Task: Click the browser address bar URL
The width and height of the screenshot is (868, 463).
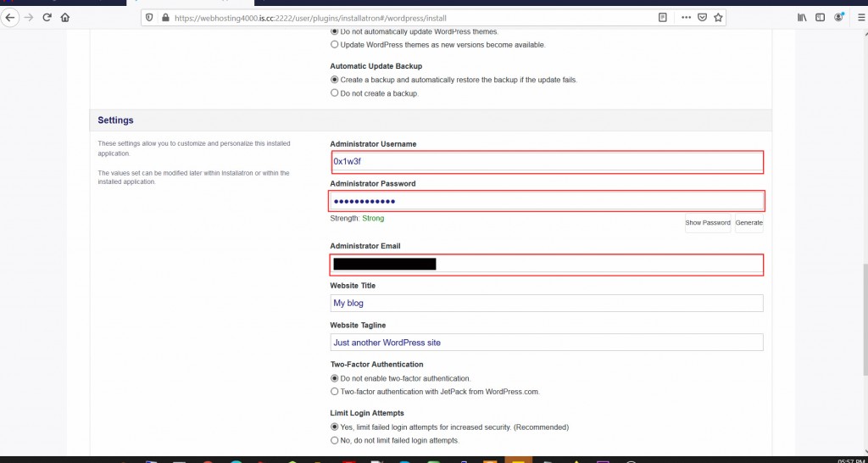Action: [310, 18]
